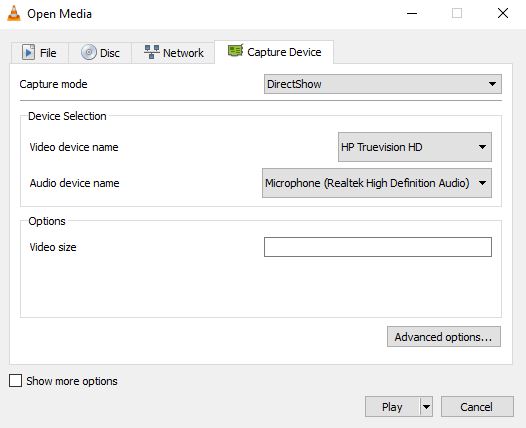The image size is (526, 428).
Task: Click the Video size label
Action: pos(53,247)
